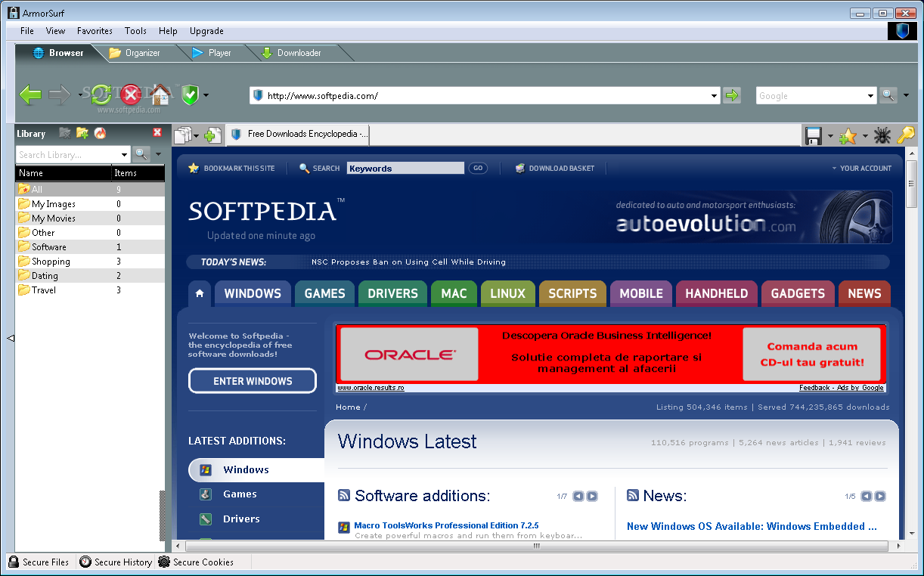Click the GO button beside Keywords
Screen dimensions: 924x576
(x=478, y=168)
